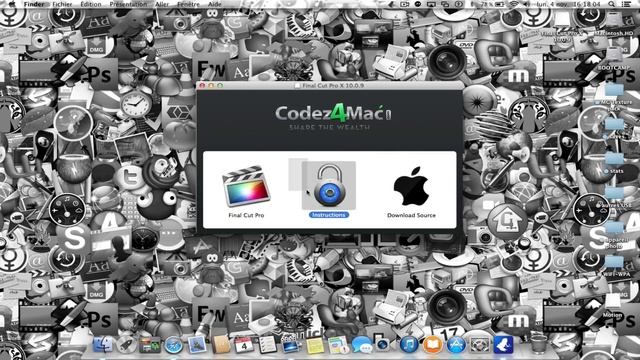This screenshot has width=640, height=360.
Task: Open Mail stamp icon in Dock
Action: pos(197,345)
